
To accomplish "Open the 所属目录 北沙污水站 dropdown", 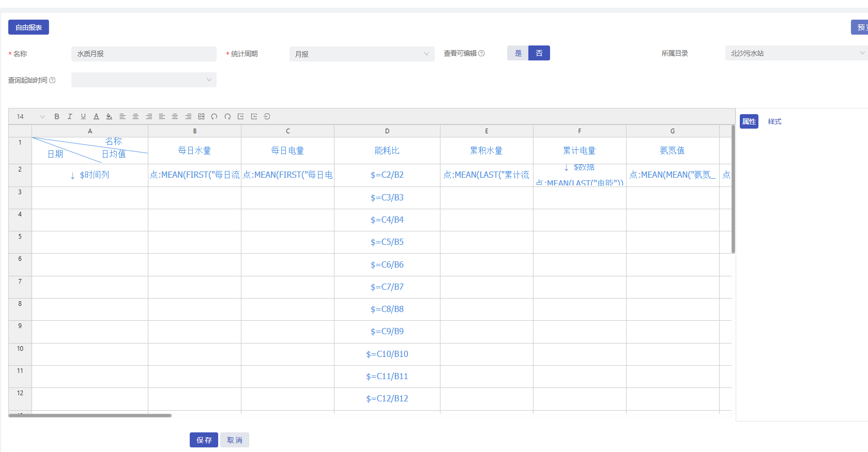I will pyautogui.click(x=796, y=53).
